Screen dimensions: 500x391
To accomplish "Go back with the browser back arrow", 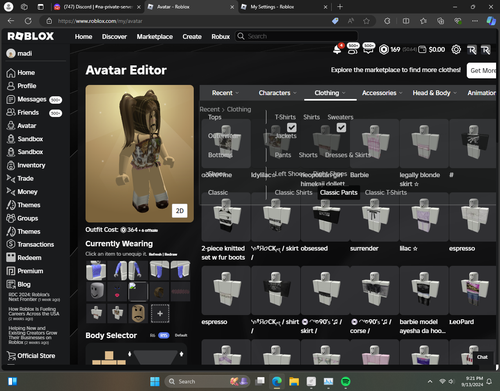I will click(x=11, y=21).
